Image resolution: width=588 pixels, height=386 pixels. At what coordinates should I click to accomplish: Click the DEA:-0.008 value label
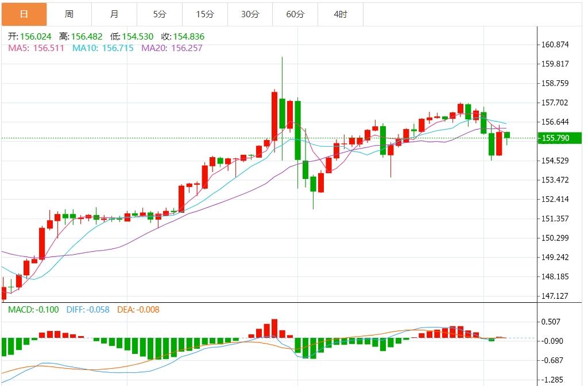138,310
